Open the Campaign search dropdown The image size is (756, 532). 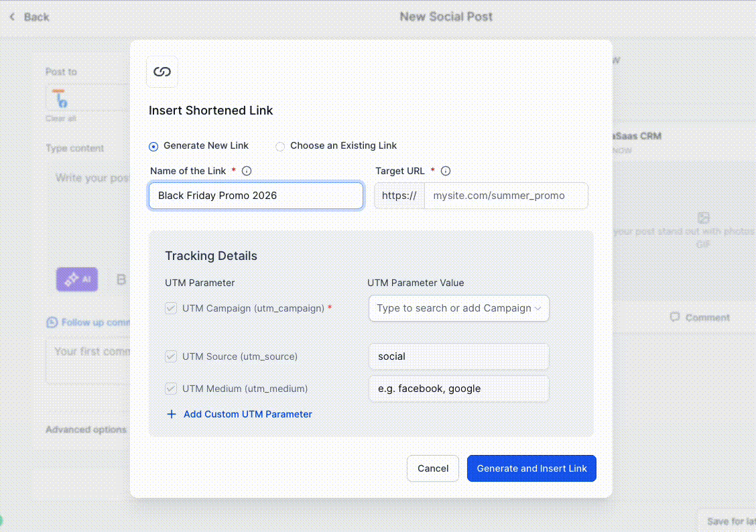(458, 308)
